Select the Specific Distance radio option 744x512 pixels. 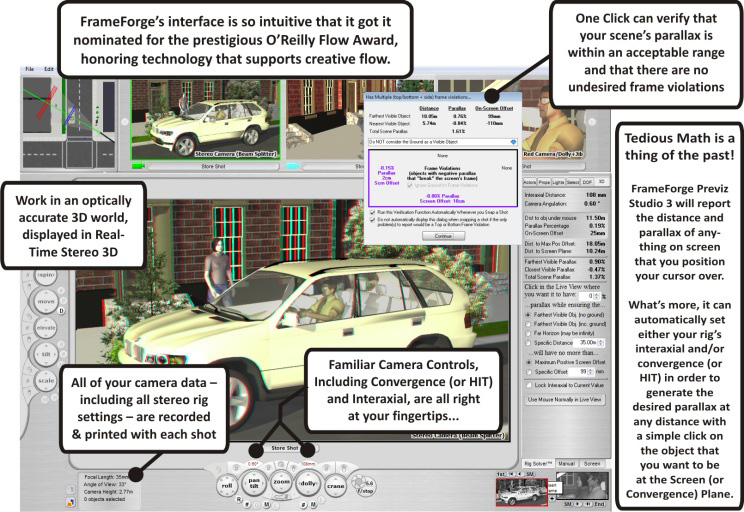(528, 343)
